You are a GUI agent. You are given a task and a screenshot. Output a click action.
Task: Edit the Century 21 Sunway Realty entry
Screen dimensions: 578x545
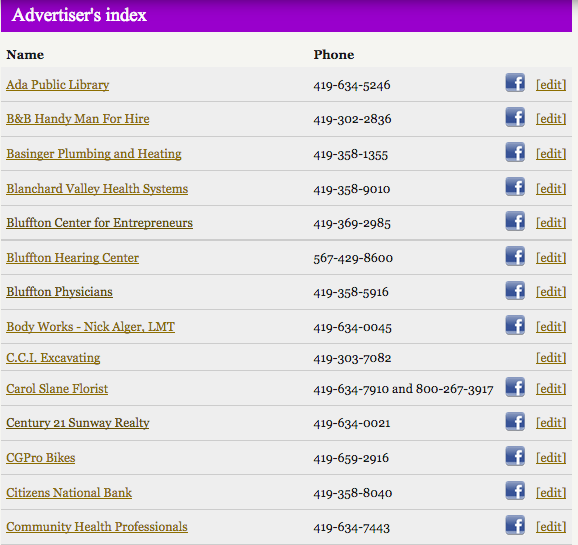pyautogui.click(x=551, y=423)
